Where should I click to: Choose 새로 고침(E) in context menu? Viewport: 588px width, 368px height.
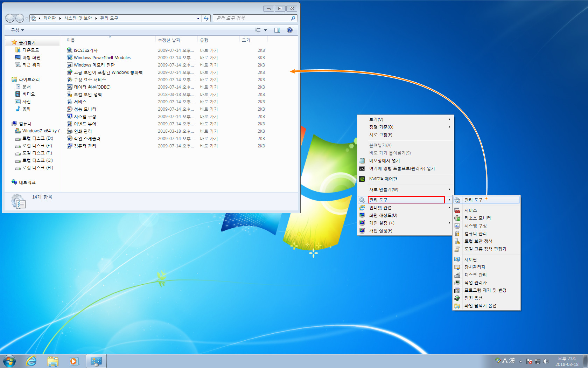(405, 135)
